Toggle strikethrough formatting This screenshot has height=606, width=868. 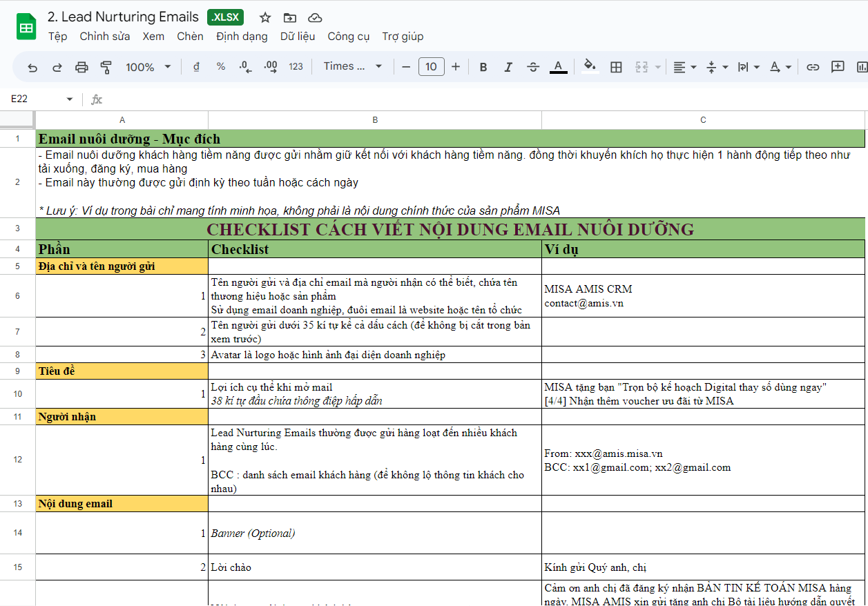pyautogui.click(x=533, y=67)
